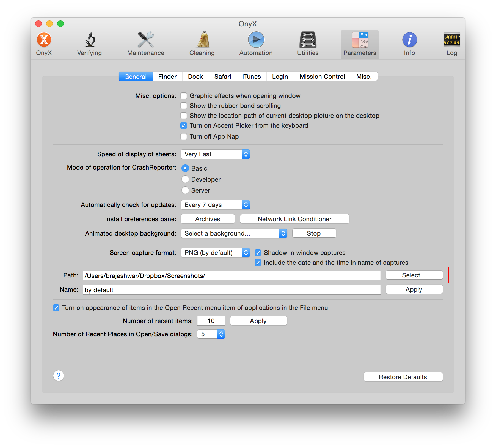The image size is (496, 448).
Task: Switch to the Mission Control tab
Action: 322,77
